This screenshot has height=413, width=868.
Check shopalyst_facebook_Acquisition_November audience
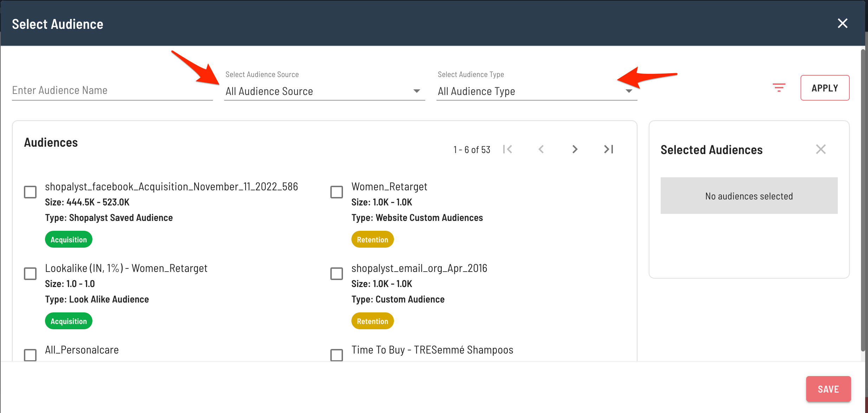(x=30, y=192)
